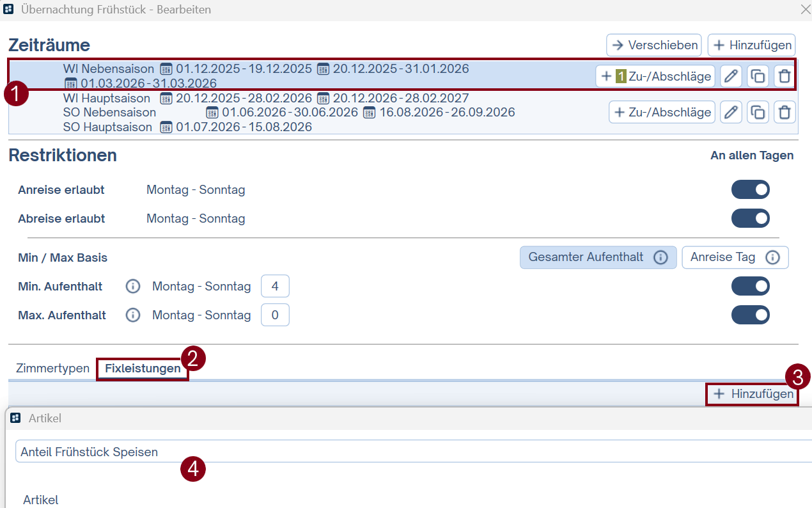Close the Übernachtung Frühstück edit window
This screenshot has height=508, width=812.
click(x=805, y=10)
